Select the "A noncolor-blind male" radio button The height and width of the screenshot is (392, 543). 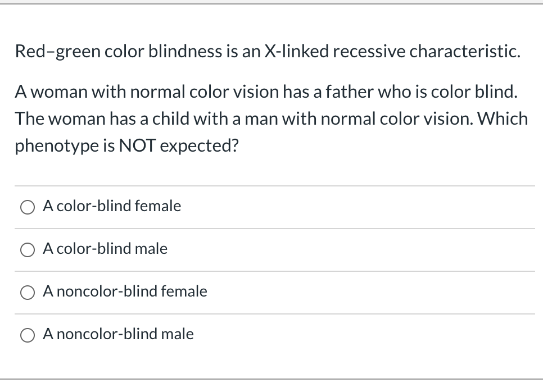[27, 335]
